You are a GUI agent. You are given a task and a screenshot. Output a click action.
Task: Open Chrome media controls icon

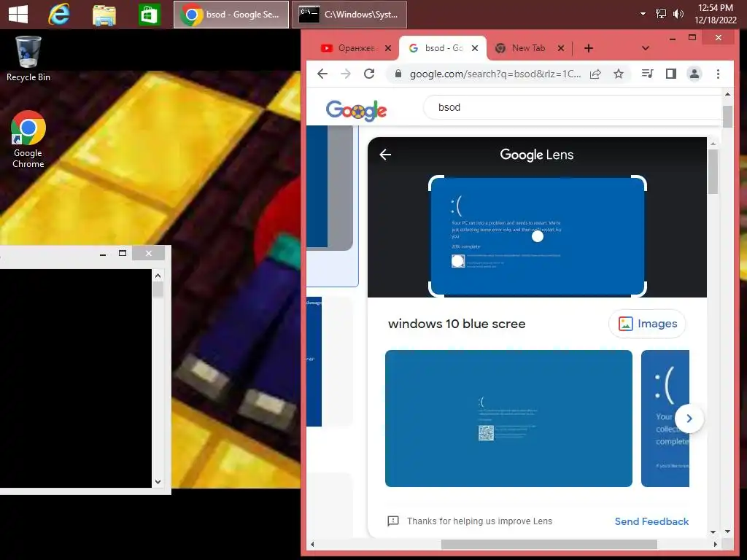click(648, 74)
